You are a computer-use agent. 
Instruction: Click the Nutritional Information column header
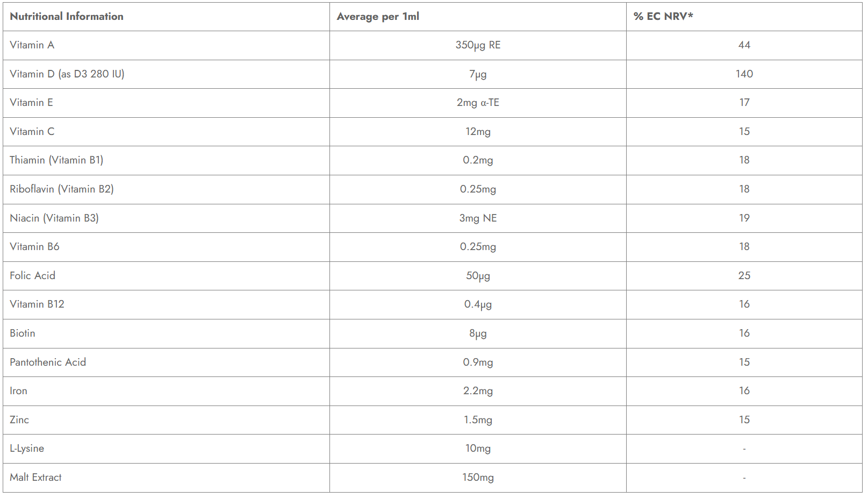[x=67, y=17]
